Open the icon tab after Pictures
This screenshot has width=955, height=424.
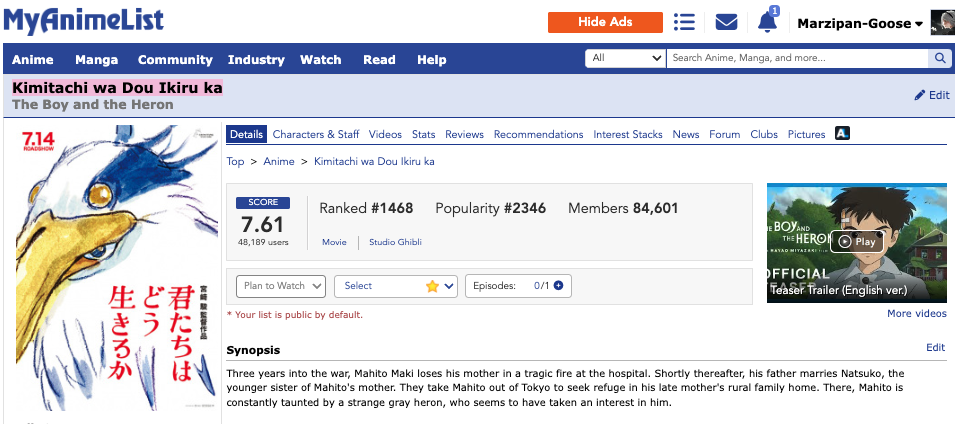(x=842, y=134)
